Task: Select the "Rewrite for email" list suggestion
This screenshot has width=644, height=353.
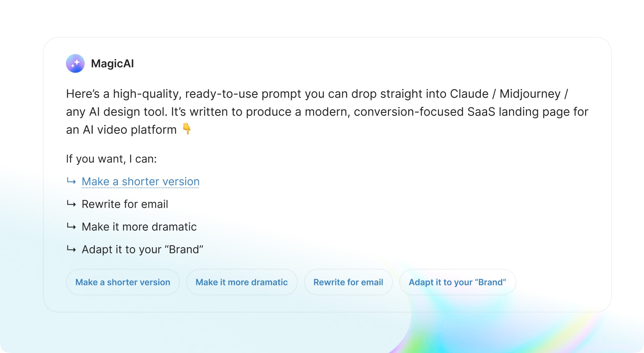Action: tap(125, 204)
